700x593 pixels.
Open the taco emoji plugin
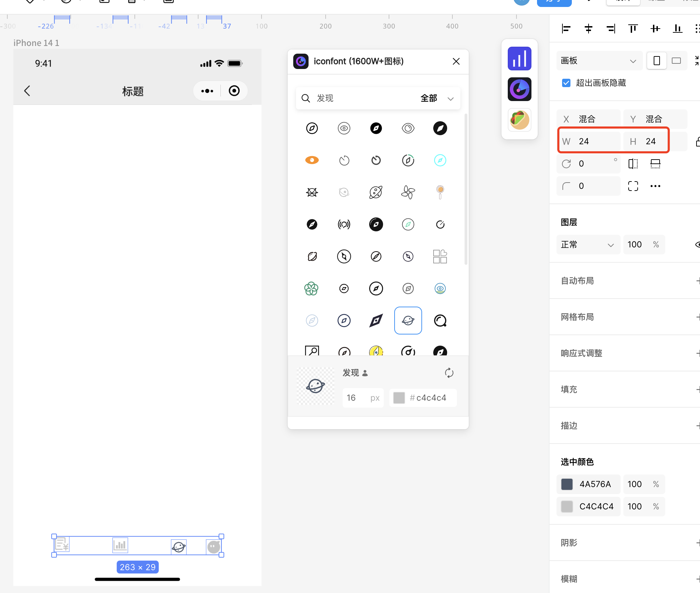coord(519,120)
